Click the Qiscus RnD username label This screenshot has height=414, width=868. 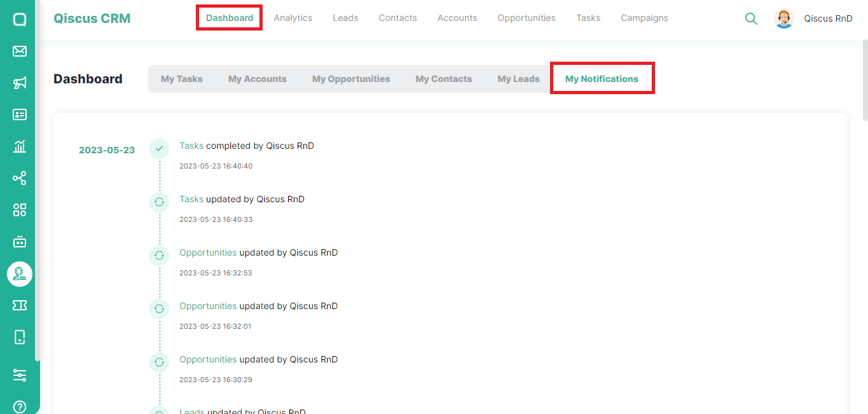[x=828, y=18]
